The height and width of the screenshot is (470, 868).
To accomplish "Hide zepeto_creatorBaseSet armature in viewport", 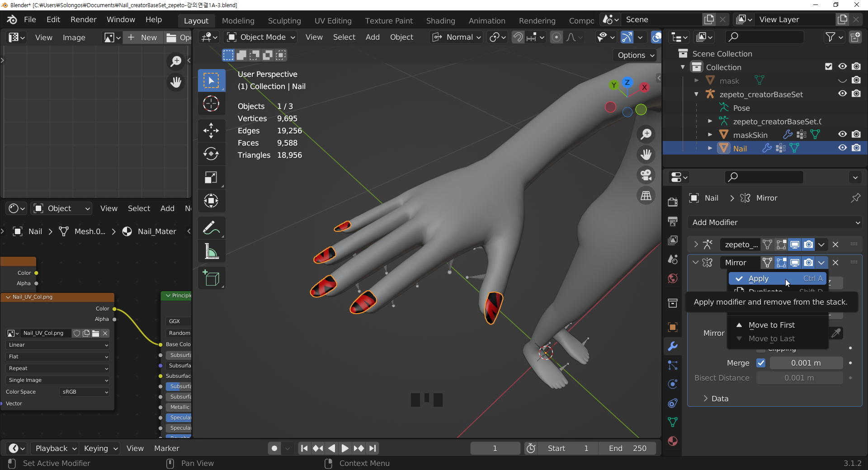I will 842,94.
